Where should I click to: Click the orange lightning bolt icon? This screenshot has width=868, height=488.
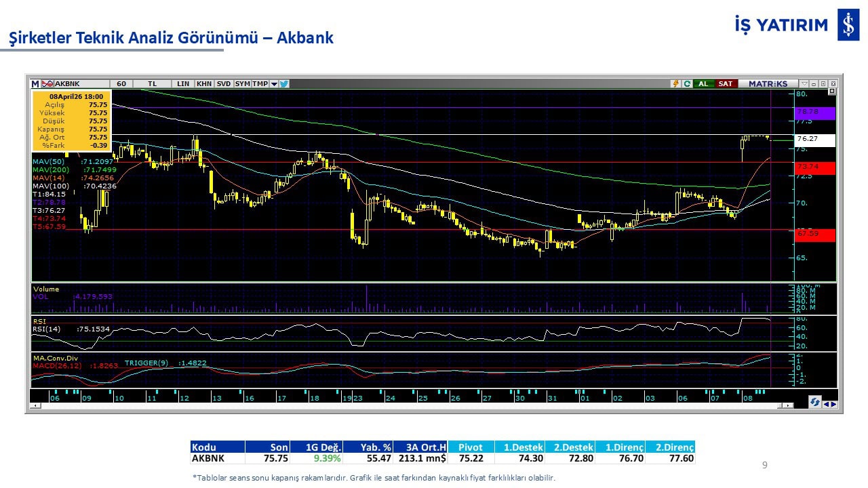[x=675, y=84]
